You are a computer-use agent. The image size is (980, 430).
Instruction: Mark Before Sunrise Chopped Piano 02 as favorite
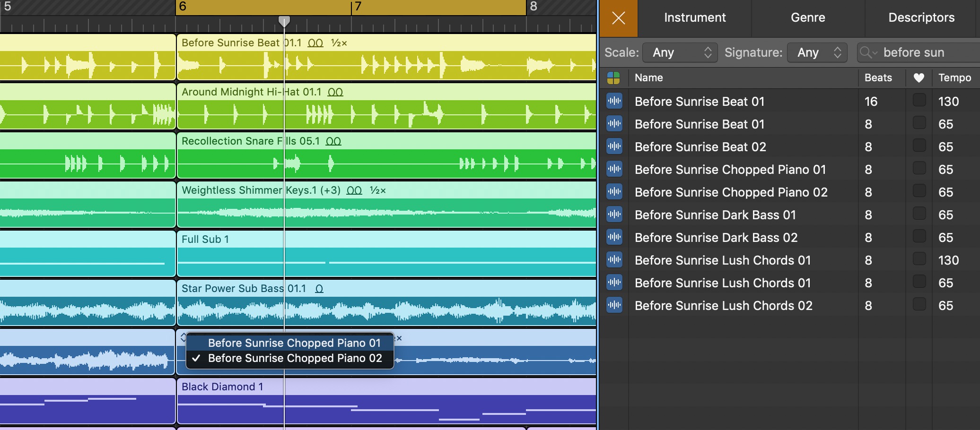919,191
